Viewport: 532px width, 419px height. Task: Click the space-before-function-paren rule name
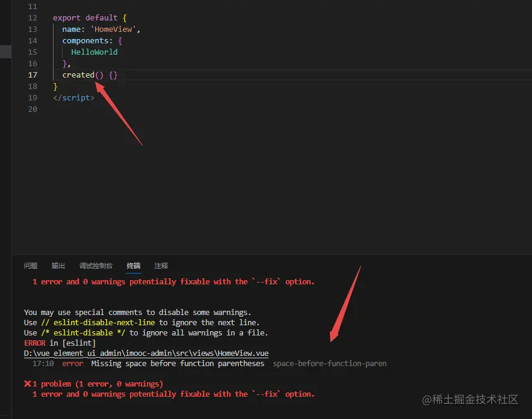pyautogui.click(x=329, y=364)
